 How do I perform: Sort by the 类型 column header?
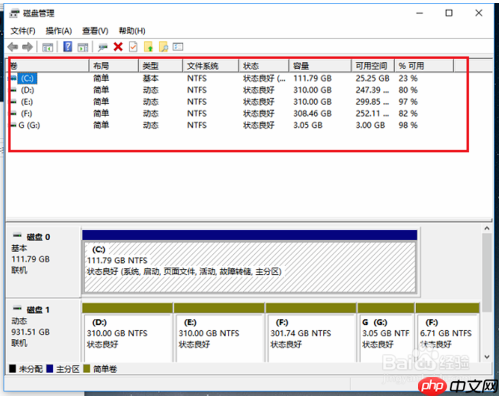pyautogui.click(x=160, y=66)
